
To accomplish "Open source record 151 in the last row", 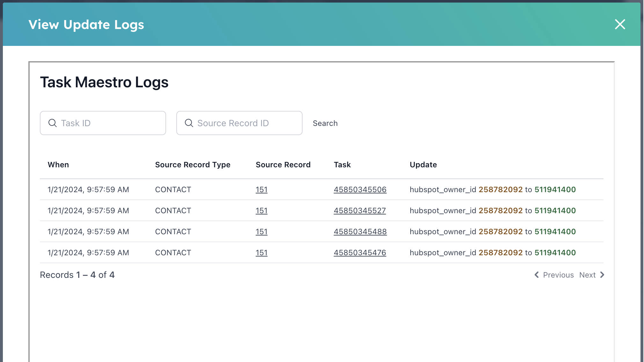I will (261, 252).
